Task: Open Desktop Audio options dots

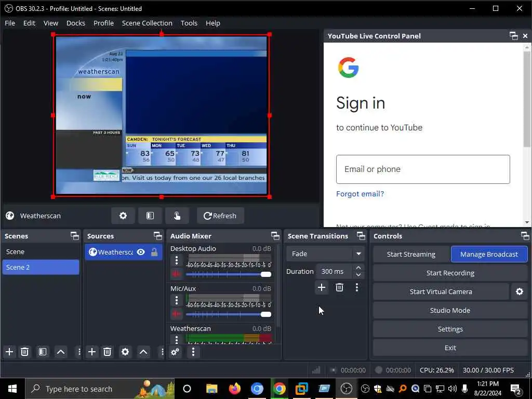Action: tap(177, 261)
